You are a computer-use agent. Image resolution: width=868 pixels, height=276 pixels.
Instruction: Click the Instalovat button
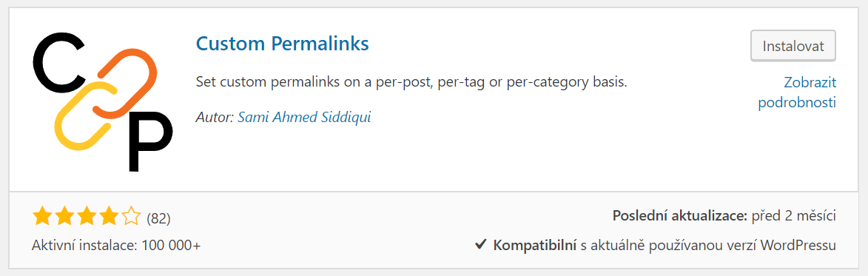click(793, 45)
